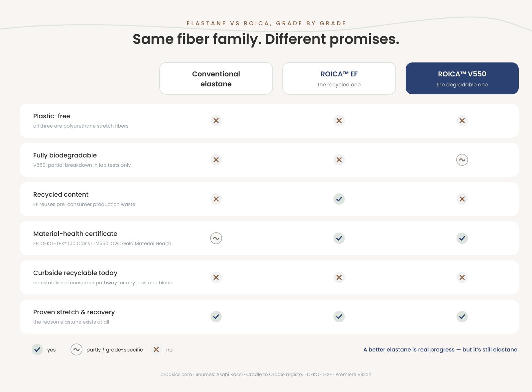This screenshot has height=392, width=532.
Task: Select the Conventional elastane column header
Action: tap(216, 78)
